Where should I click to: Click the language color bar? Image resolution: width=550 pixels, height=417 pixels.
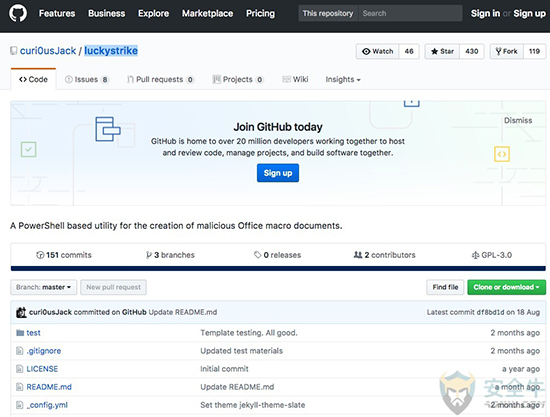click(x=278, y=269)
